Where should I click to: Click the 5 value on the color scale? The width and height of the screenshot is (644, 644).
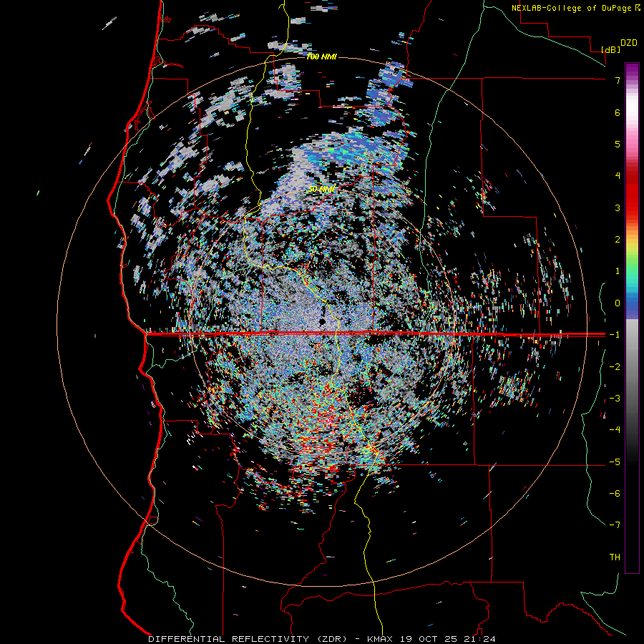point(618,144)
